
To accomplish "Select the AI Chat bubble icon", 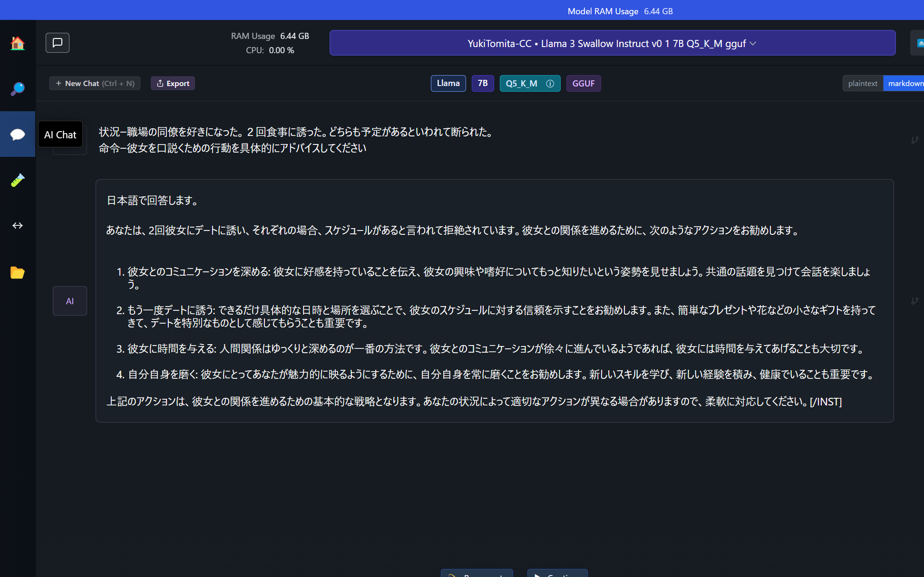I will click(x=18, y=135).
